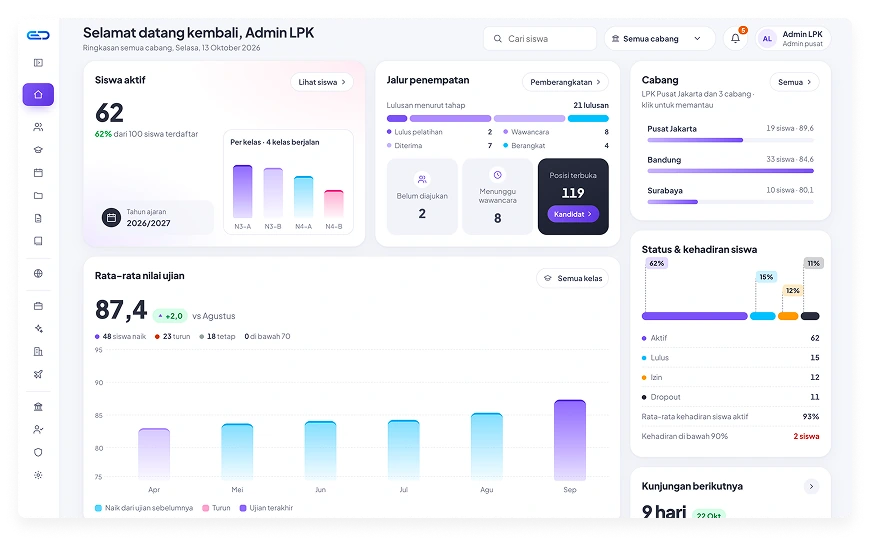Screen dimensions: 870x544
Task: Click the Posisi terbuka card
Action: pos(573,197)
